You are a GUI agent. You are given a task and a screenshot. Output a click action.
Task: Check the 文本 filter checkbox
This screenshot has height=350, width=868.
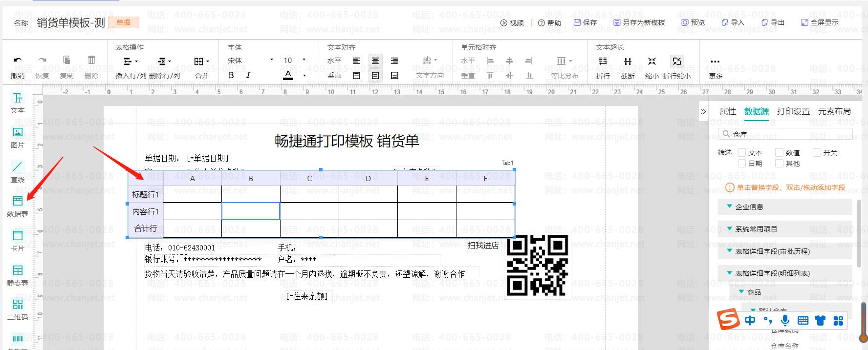[x=742, y=153]
